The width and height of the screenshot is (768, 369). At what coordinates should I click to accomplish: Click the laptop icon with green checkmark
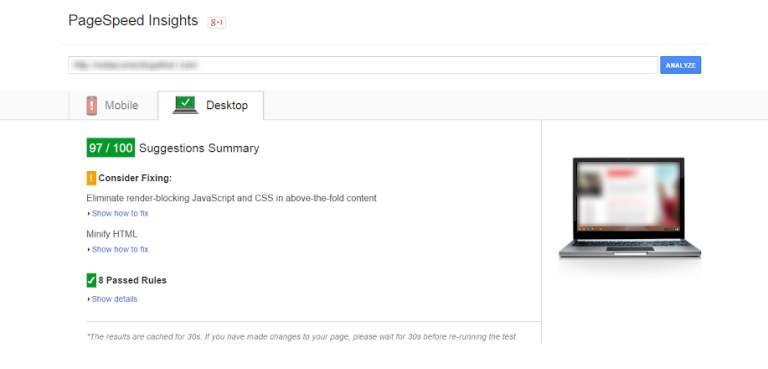pyautogui.click(x=185, y=105)
